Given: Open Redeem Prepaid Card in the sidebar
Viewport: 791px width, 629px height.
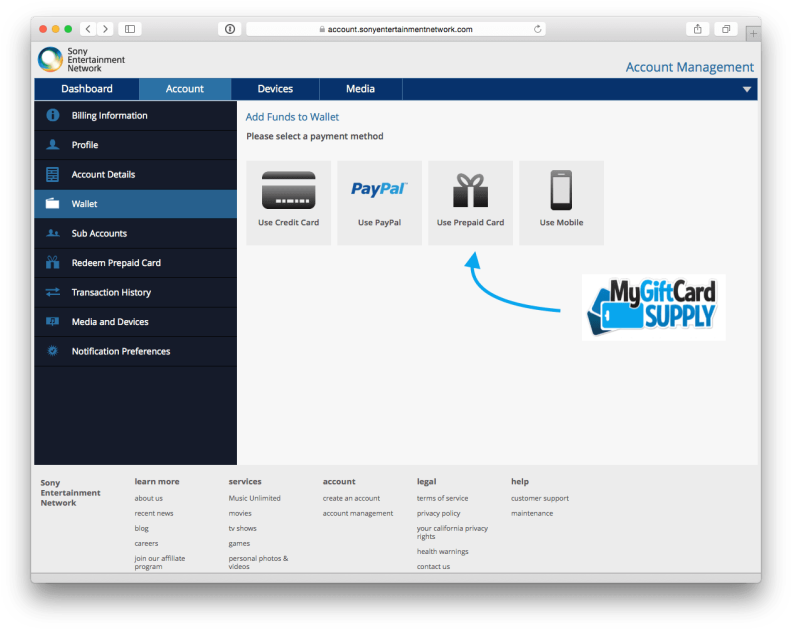Looking at the screenshot, I should click(135, 263).
